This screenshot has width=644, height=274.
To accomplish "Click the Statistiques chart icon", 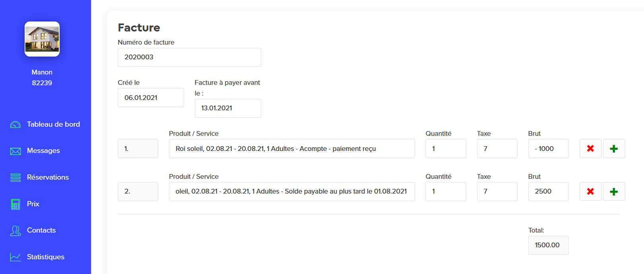I will (x=16, y=257).
